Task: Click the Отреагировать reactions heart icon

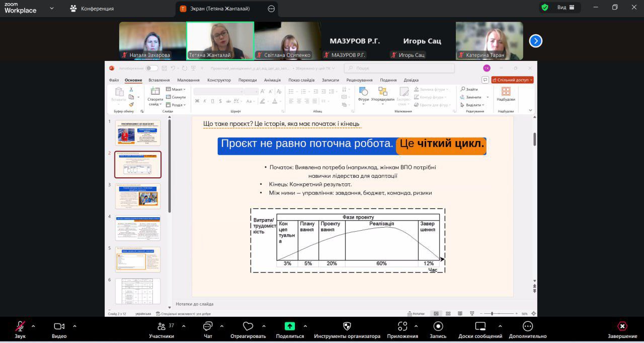Action: [248, 326]
